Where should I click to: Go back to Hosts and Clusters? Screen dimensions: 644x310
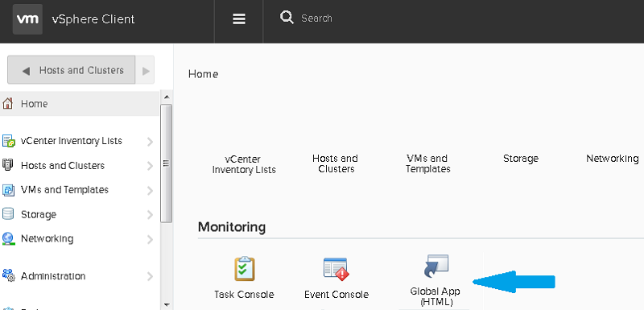(72, 70)
